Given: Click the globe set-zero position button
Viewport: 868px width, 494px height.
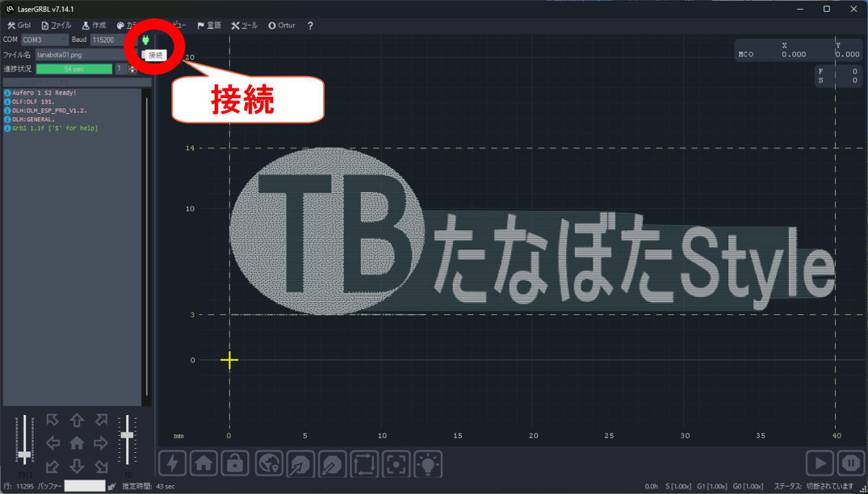Looking at the screenshot, I should click(x=269, y=464).
